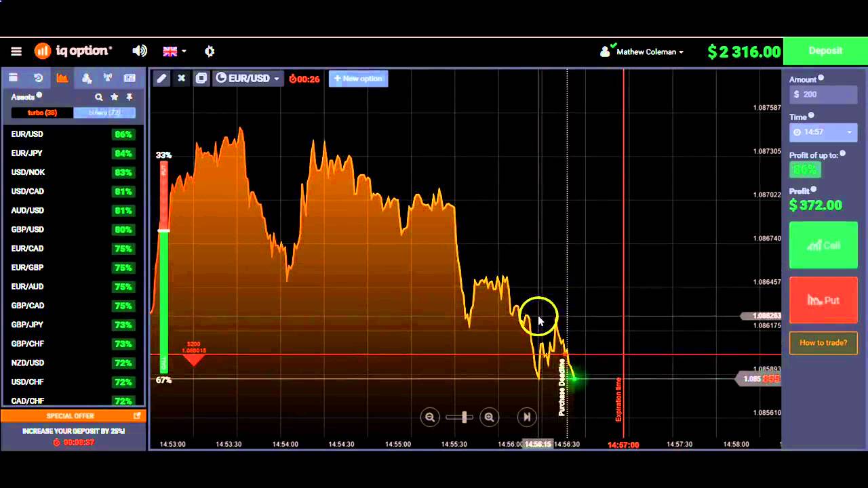
Task: Click the 00:26 countdown timer
Action: 304,79
